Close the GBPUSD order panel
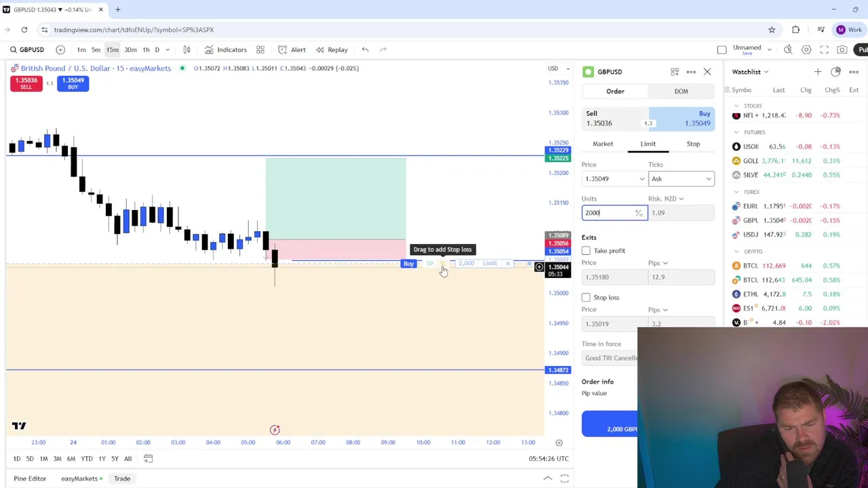 (707, 72)
